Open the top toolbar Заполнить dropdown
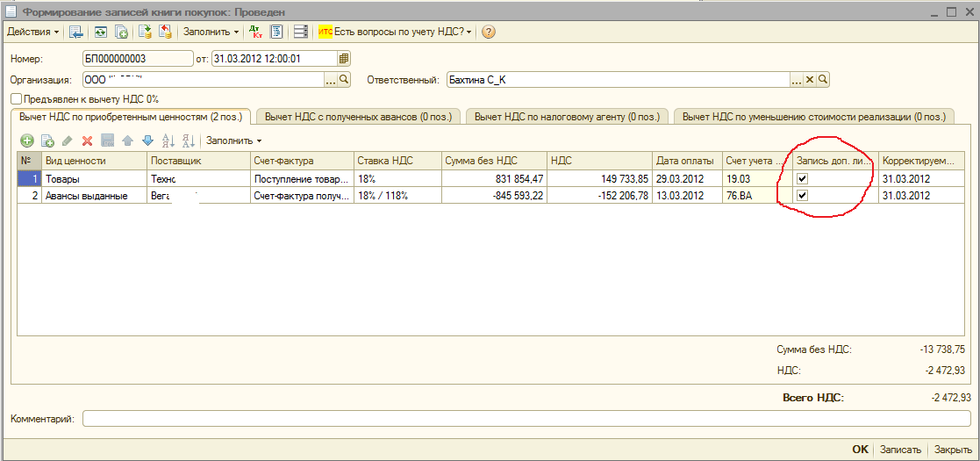The width and height of the screenshot is (980, 461). pos(211,32)
